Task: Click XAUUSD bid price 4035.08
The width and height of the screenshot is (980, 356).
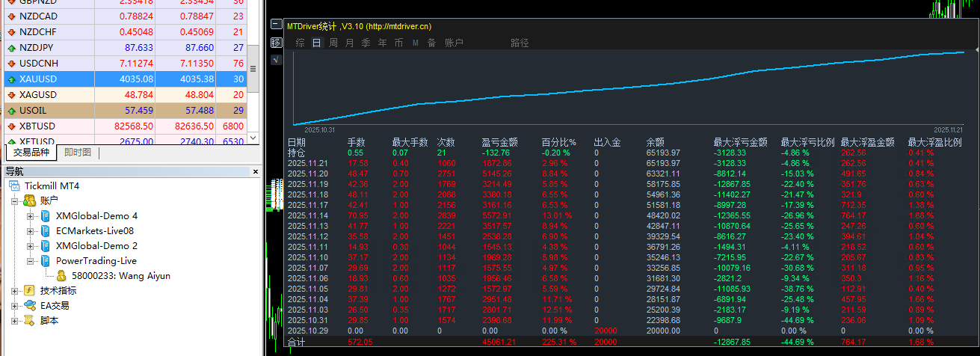Action: 136,79
